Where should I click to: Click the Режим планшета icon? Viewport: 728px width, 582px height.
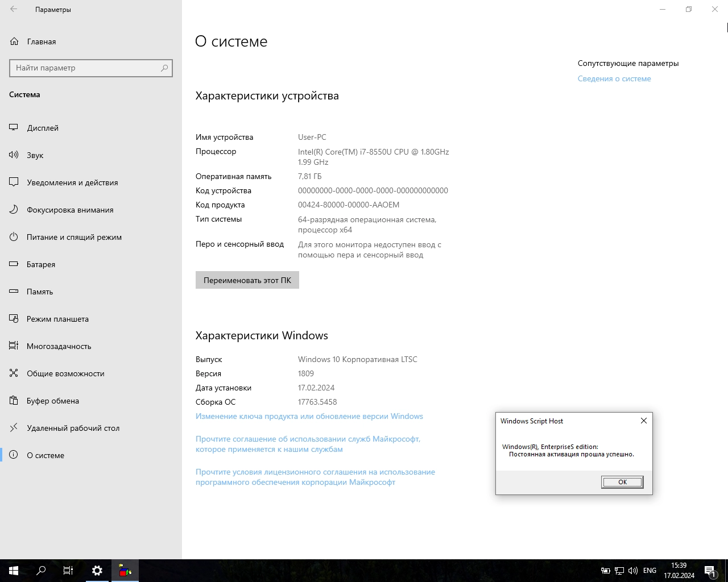[14, 319]
